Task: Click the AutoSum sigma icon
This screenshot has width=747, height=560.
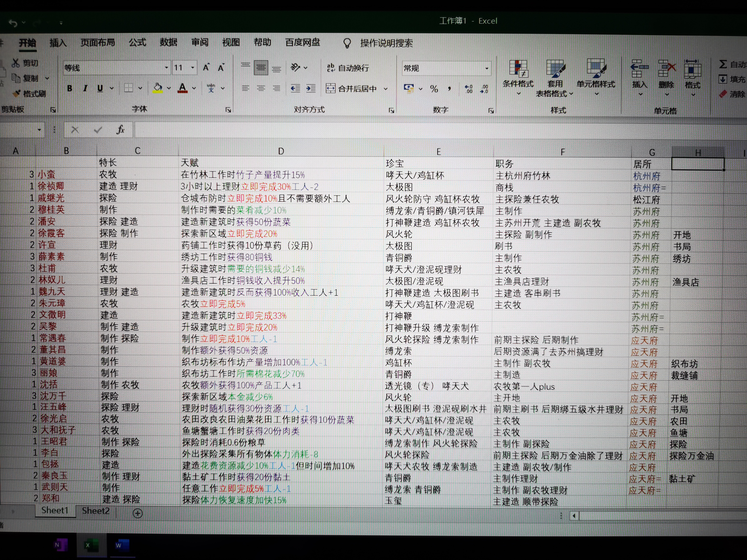Action: [722, 64]
